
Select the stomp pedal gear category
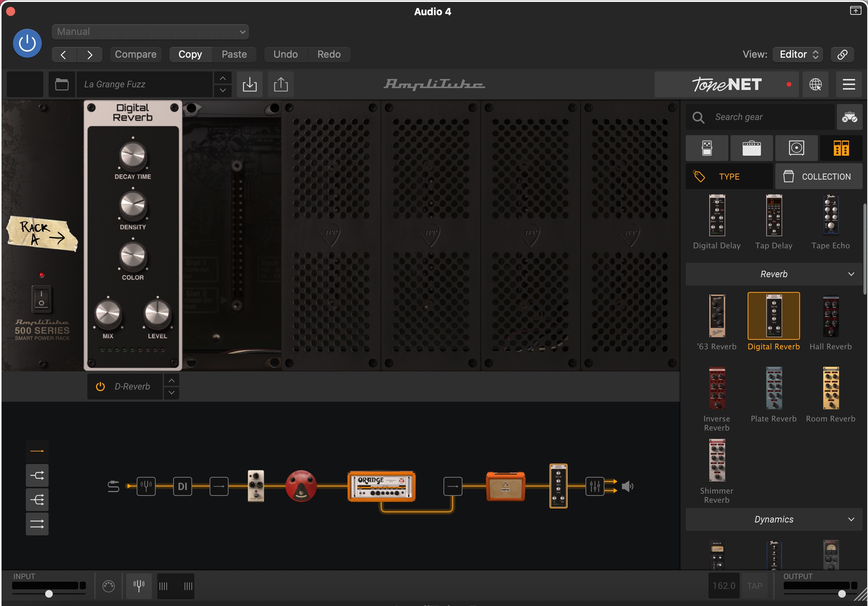(x=707, y=148)
